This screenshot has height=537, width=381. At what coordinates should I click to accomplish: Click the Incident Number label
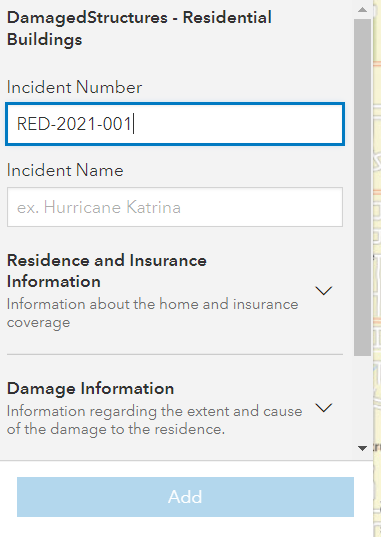pyautogui.click(x=74, y=87)
